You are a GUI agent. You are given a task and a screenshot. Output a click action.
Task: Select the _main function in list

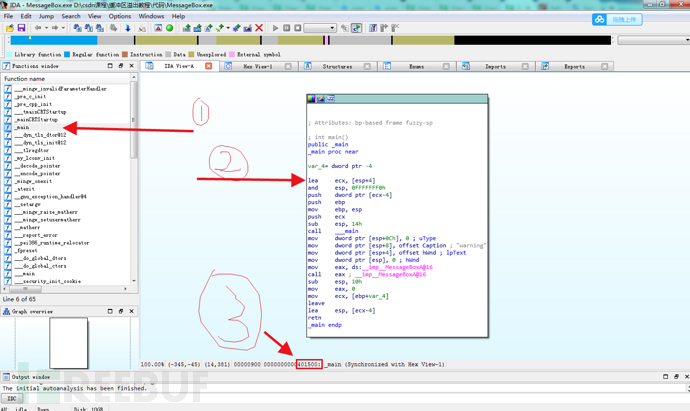23,127
